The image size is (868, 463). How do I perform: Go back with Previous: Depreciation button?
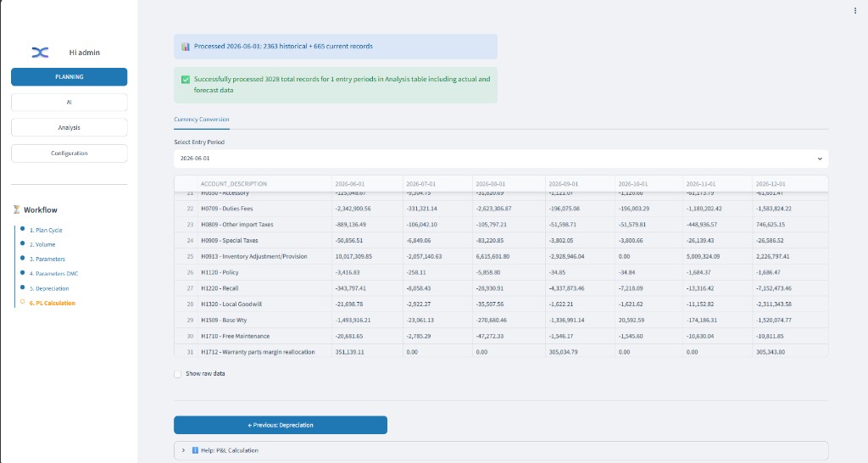[281, 425]
